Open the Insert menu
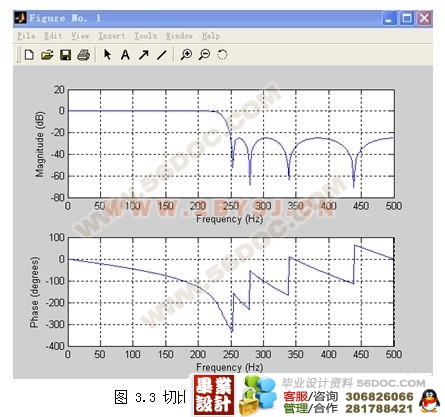The width and height of the screenshot is (445, 417). [112, 36]
